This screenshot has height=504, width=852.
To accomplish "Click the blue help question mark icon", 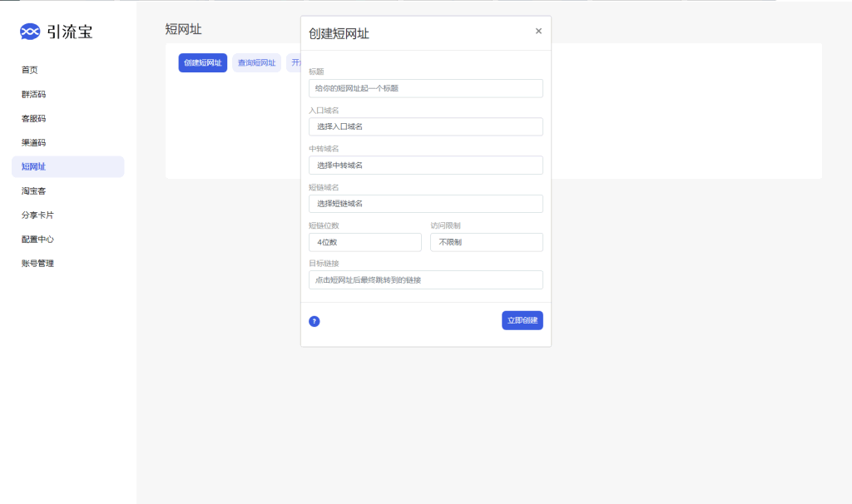I will [315, 321].
